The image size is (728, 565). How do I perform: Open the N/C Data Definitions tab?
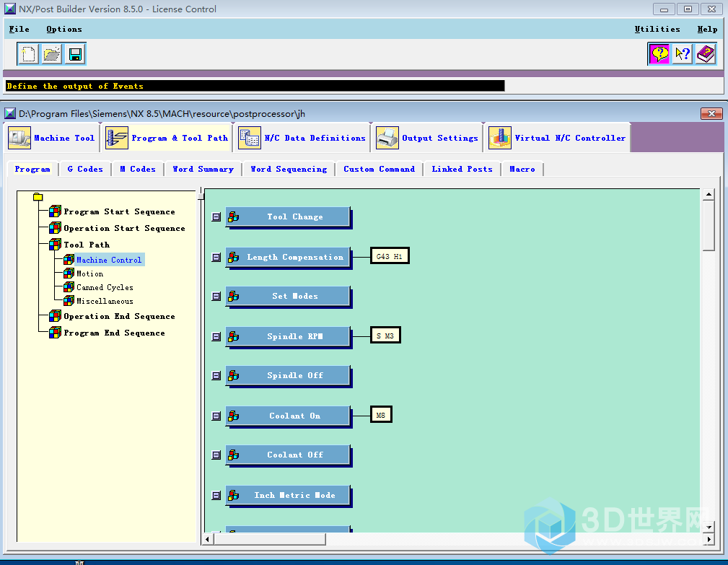pyautogui.click(x=302, y=138)
